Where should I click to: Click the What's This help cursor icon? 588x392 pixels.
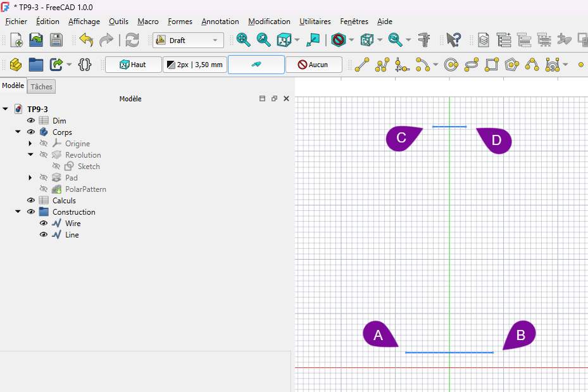pos(453,40)
